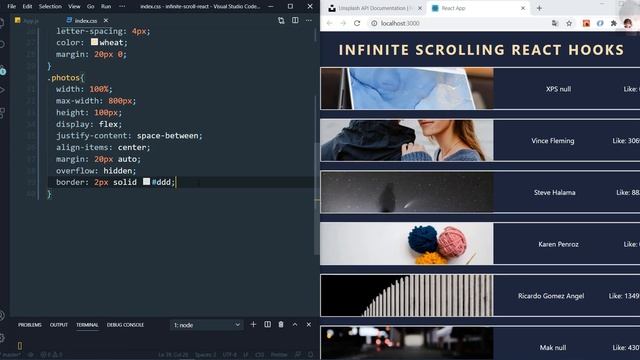Create a new terminal with the plus icon
Image resolution: width=640 pixels, height=360 pixels.
(253, 324)
